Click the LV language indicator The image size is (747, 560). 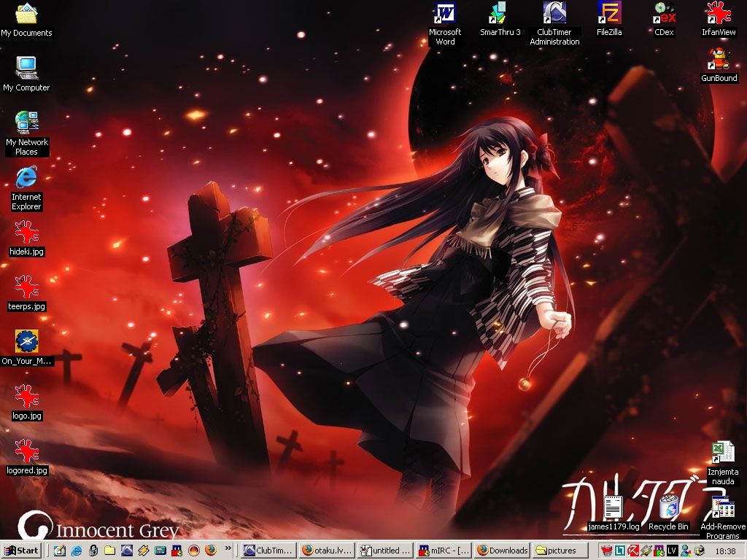[672, 551]
